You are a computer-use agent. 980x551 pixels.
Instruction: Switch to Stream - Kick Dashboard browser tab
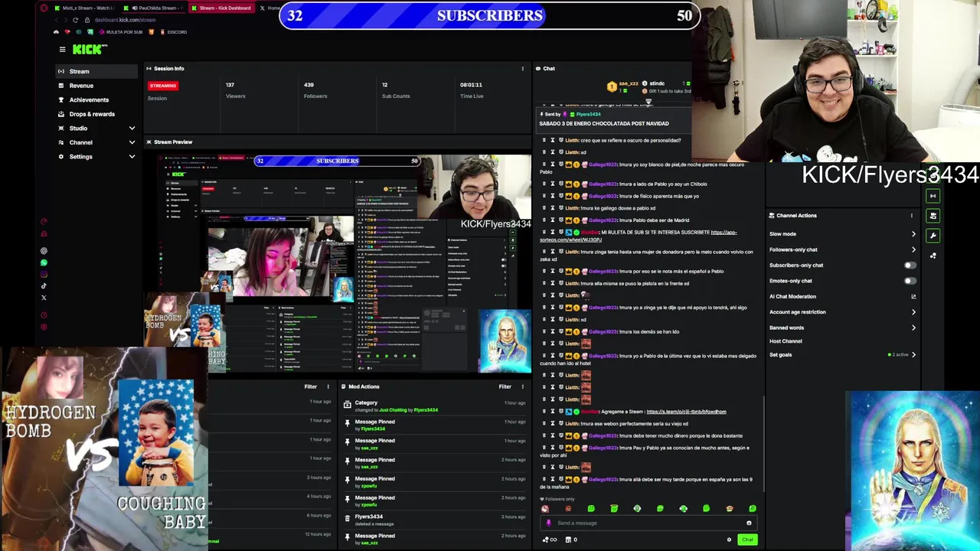pyautogui.click(x=221, y=8)
